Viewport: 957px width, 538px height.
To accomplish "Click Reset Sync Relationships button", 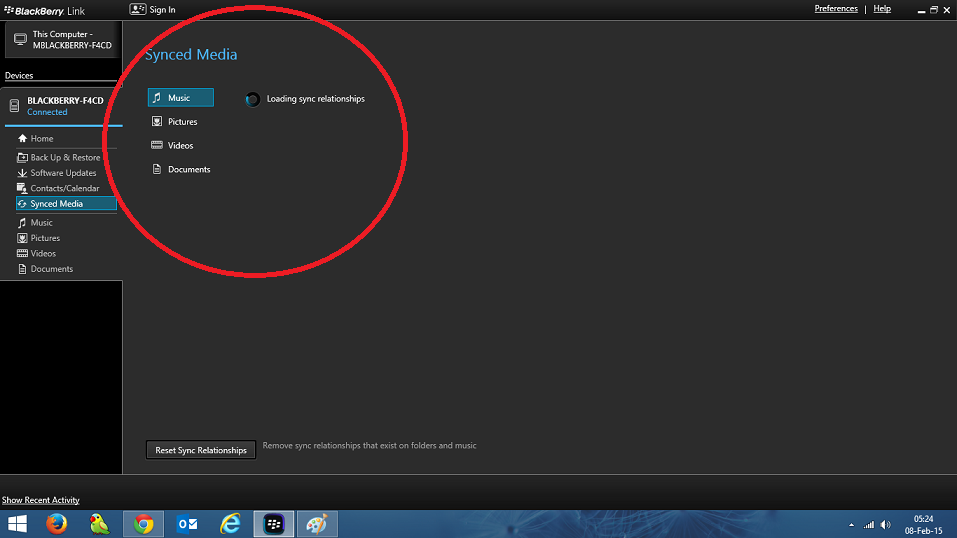I will [x=201, y=450].
